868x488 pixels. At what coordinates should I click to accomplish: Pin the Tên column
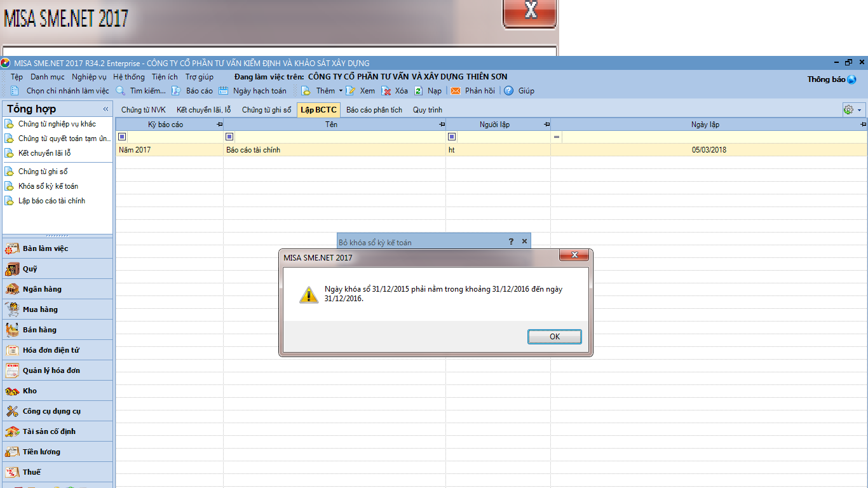click(442, 125)
